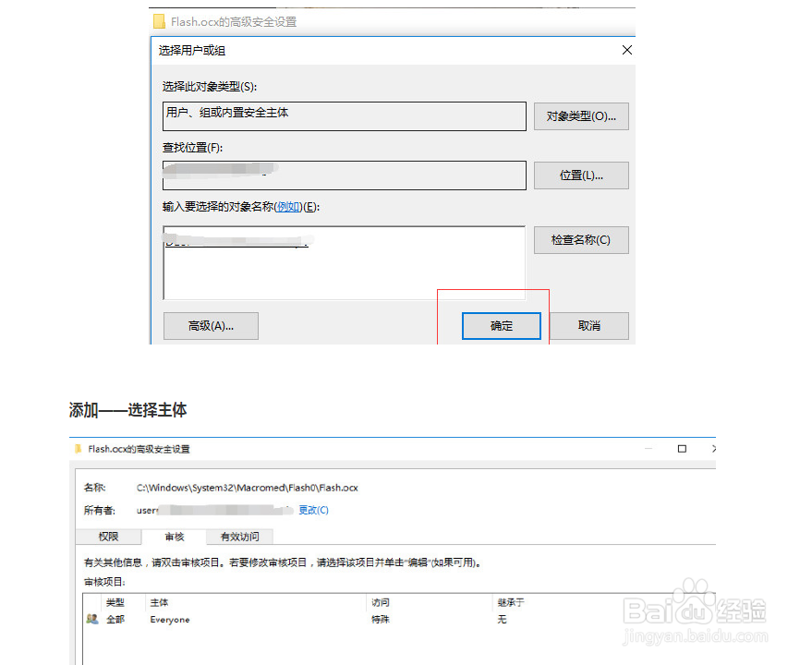
Task: Switch to the 有效访问 tab
Action: coord(238,537)
